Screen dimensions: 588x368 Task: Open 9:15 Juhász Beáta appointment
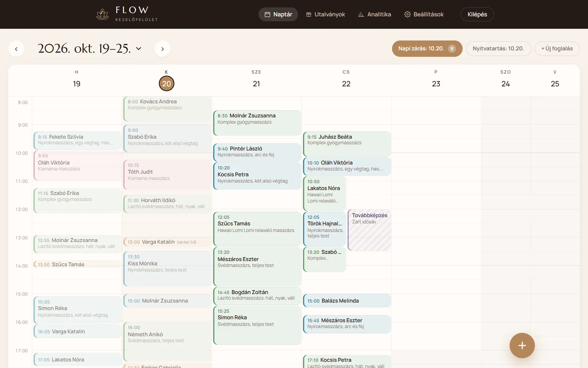pyautogui.click(x=347, y=144)
